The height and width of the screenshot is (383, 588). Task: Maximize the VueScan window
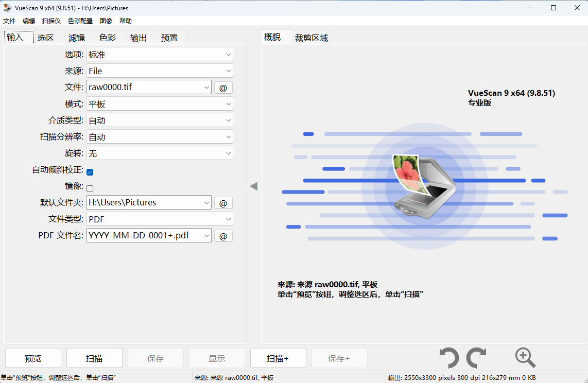pos(554,8)
